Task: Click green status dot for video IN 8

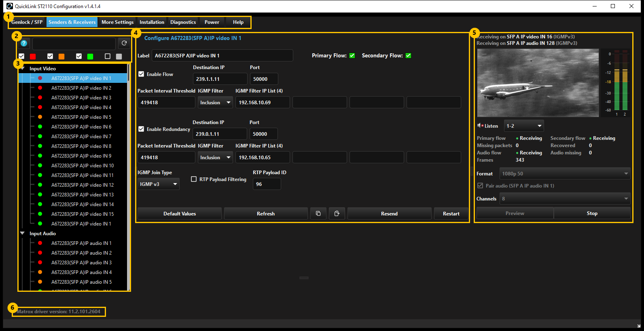Action: click(x=40, y=146)
